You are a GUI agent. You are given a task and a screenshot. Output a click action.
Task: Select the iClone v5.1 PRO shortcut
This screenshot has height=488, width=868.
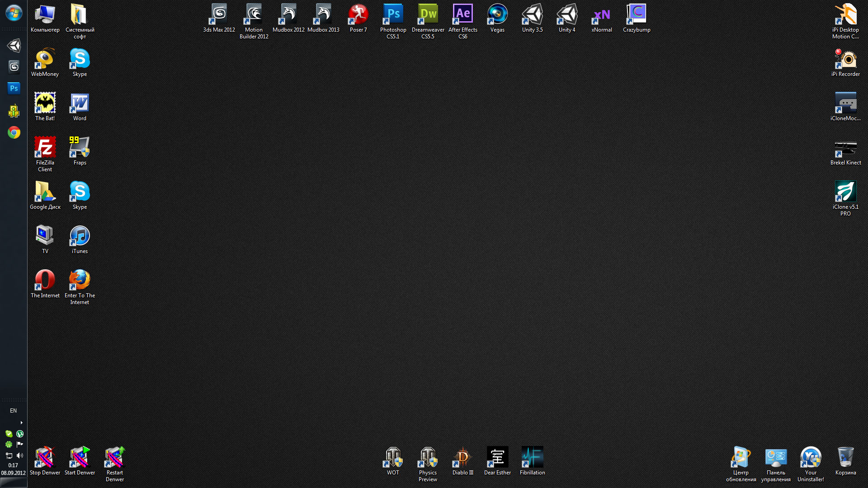click(845, 192)
